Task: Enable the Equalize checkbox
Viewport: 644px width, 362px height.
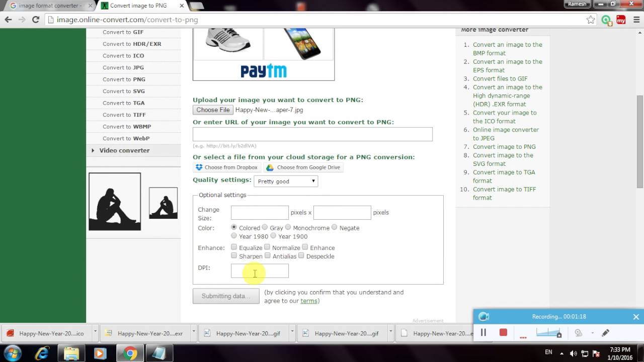Action: pos(234,247)
